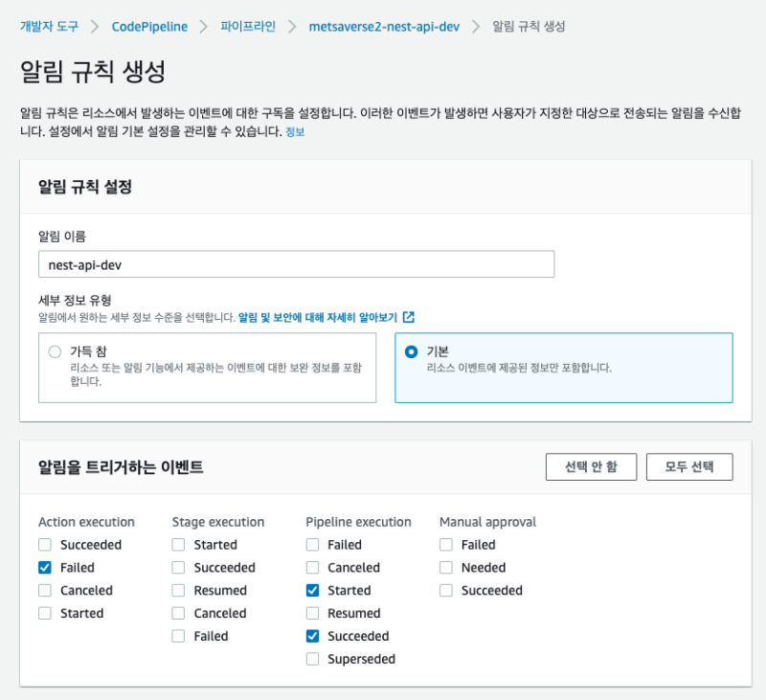Uncheck Pipeline execution Succeeded
The height and width of the screenshot is (700, 766).
tap(313, 636)
